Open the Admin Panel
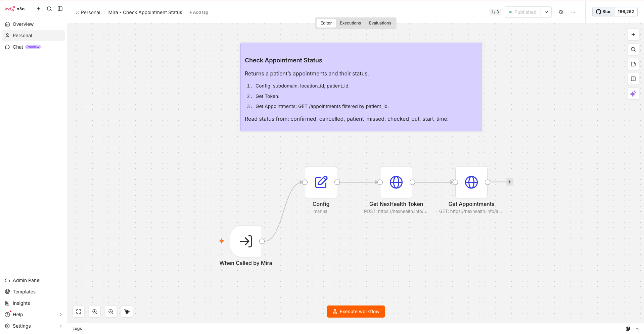The height and width of the screenshot is (334, 644). (33, 280)
